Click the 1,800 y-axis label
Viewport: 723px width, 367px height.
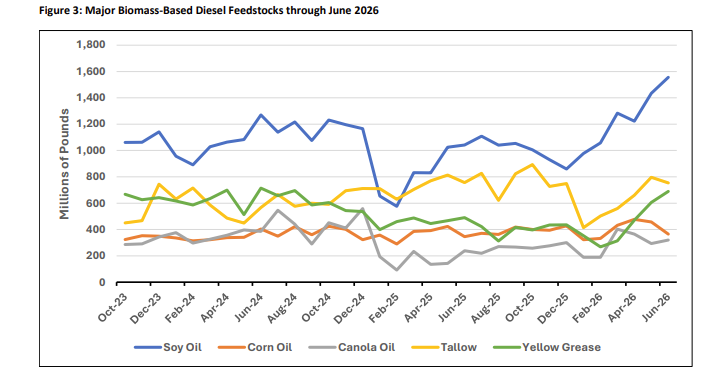point(91,45)
